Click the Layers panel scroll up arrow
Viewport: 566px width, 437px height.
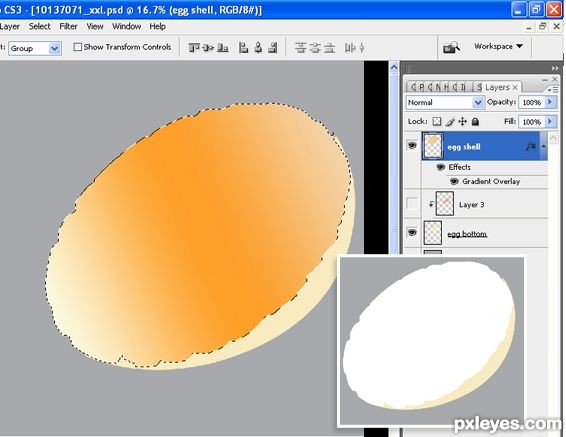point(552,137)
